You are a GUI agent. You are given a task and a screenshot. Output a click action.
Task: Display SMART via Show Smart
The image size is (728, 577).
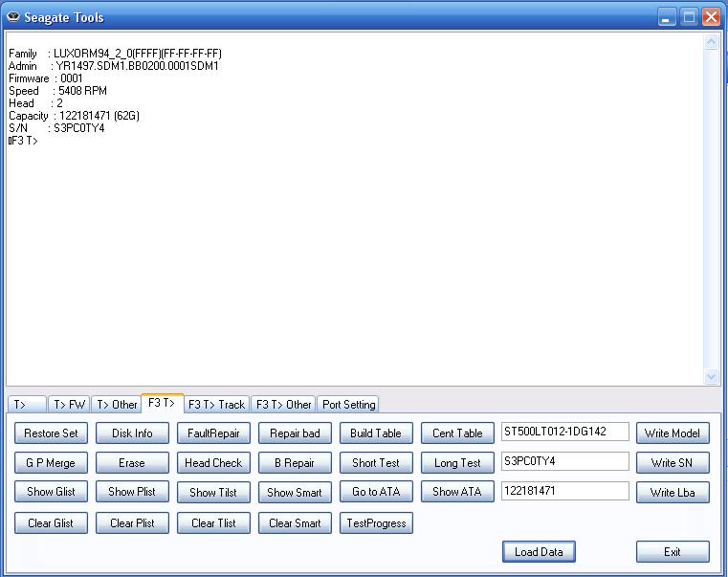pos(295,492)
